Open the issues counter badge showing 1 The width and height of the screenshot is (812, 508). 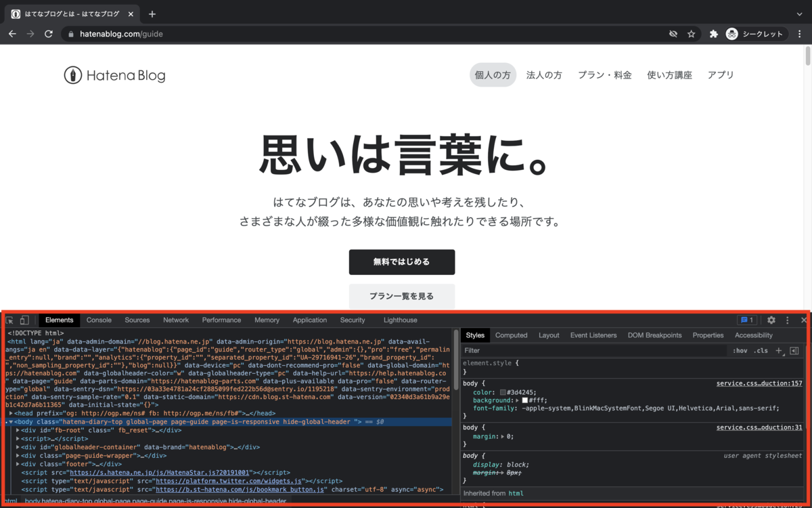click(747, 320)
